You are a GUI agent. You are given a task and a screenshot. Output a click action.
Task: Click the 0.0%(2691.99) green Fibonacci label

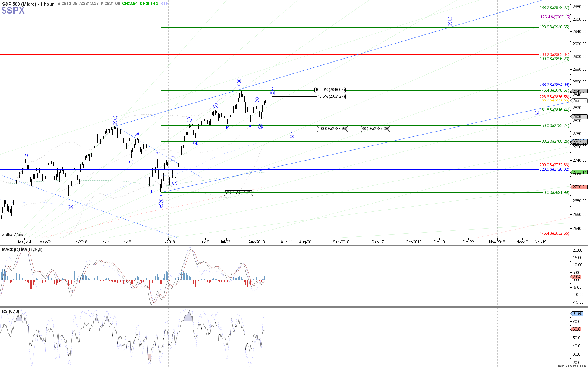point(556,193)
